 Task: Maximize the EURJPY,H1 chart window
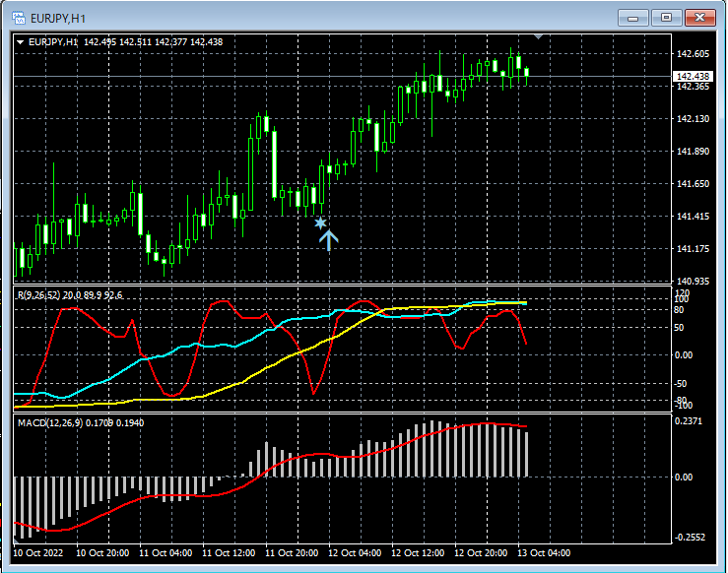(x=666, y=18)
